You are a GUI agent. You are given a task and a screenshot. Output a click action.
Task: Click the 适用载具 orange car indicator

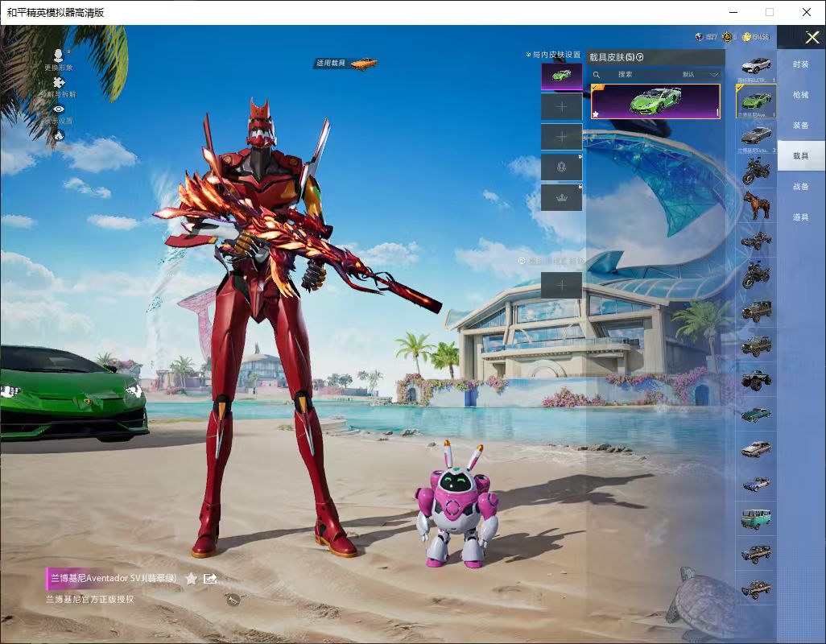(x=347, y=63)
